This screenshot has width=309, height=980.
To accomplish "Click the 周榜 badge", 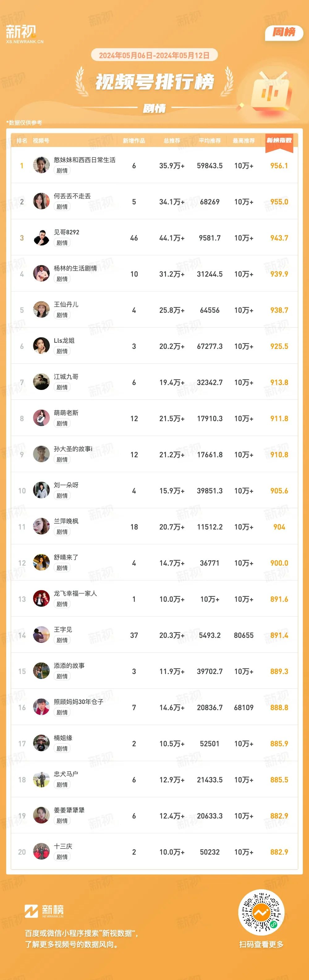I will tap(284, 32).
